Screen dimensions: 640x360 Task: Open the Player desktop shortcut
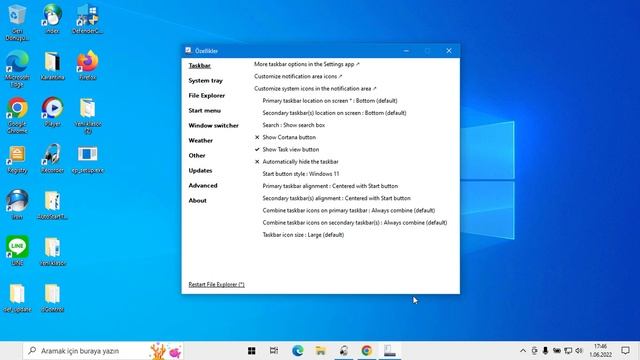52,112
